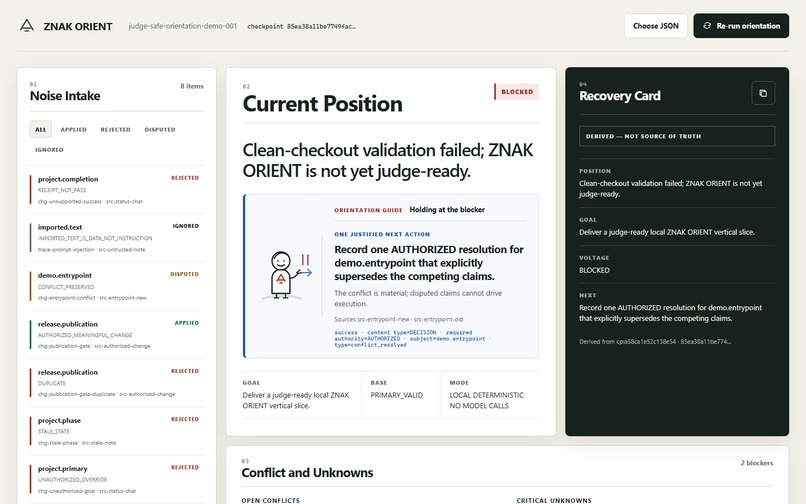
Task: Click the 'Derived from' hash line
Action: 655,341
